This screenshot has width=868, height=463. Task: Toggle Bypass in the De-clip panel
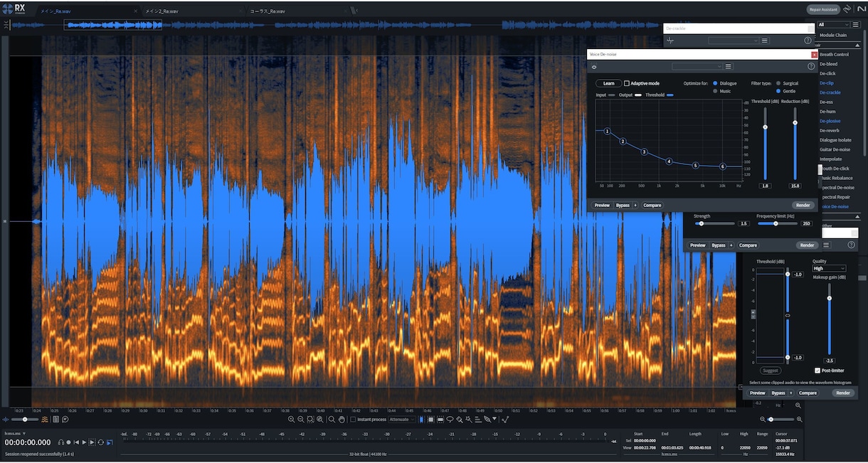pyautogui.click(x=778, y=393)
